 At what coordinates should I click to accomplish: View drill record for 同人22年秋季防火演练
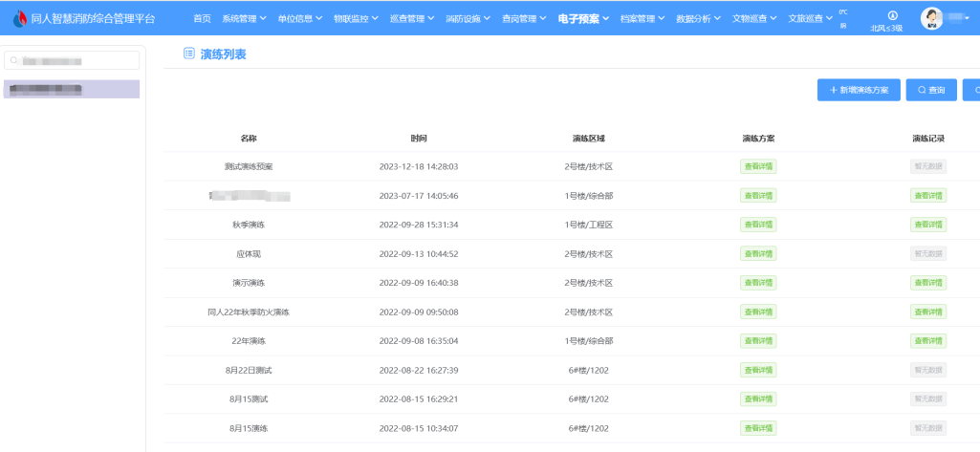coord(928,312)
